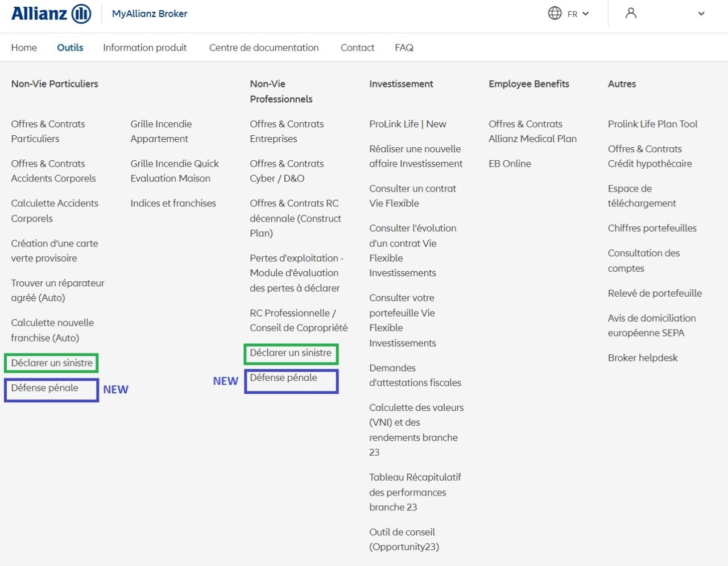Go to the Home menu item
Image resolution: width=728 pixels, height=566 pixels.
[x=24, y=48]
